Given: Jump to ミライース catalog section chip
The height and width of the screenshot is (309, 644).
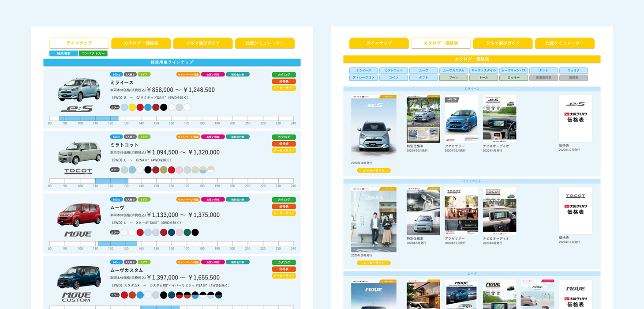Looking at the screenshot, I should pyautogui.click(x=363, y=71).
